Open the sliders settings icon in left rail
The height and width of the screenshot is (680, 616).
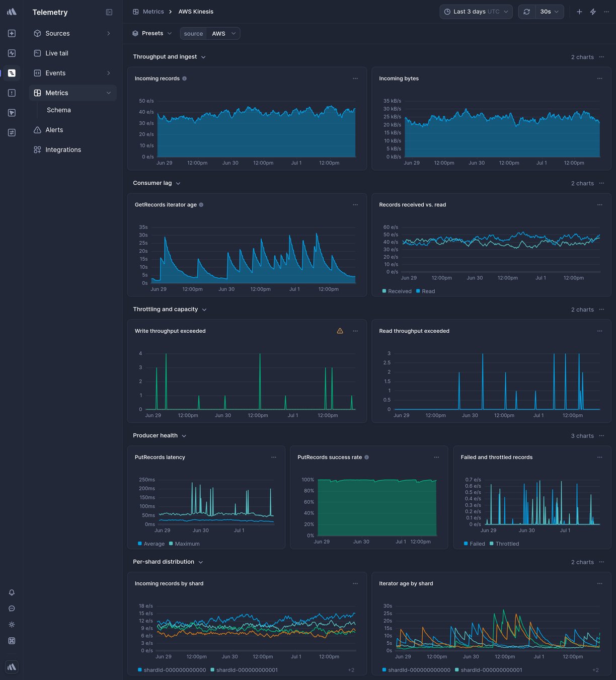pos(12,132)
